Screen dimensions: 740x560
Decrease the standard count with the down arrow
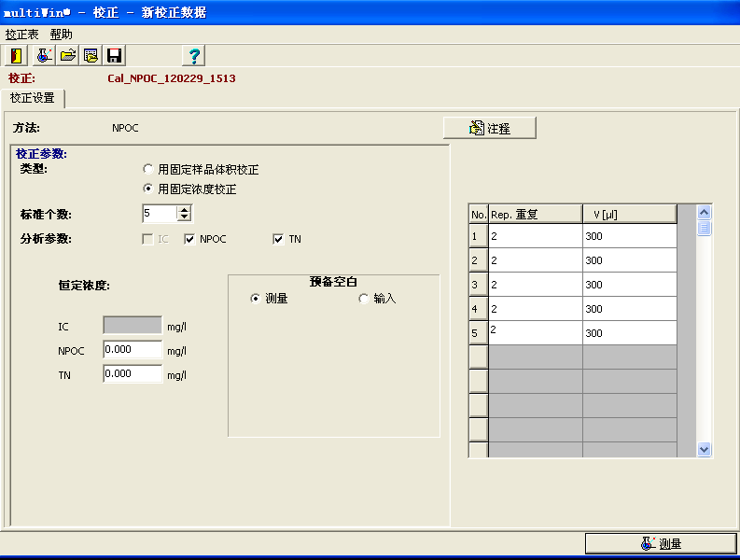click(x=184, y=217)
